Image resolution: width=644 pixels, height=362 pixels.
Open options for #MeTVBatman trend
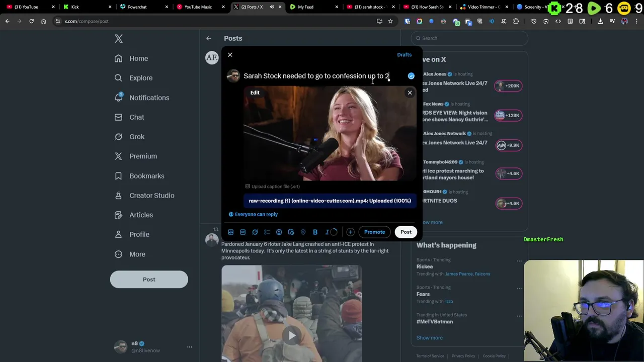coord(519,316)
